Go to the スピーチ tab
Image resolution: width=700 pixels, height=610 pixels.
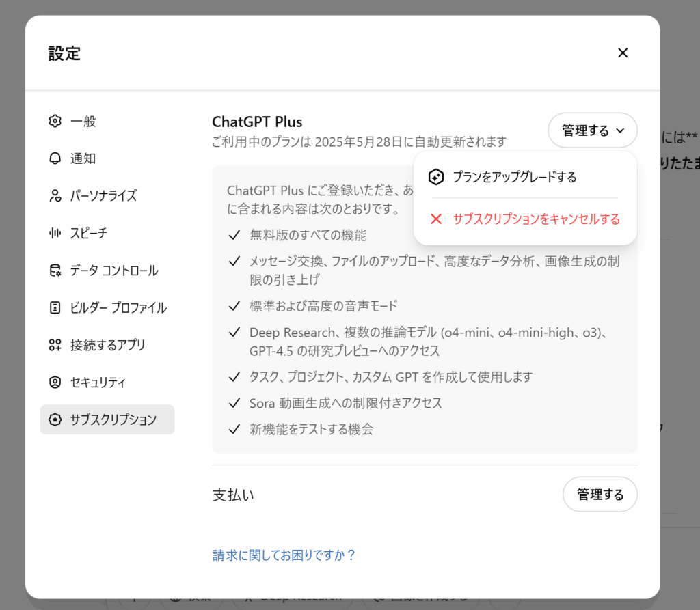[x=107, y=233]
